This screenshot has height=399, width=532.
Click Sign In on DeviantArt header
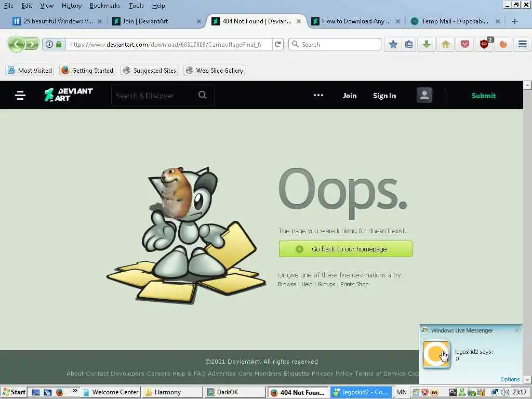(x=384, y=96)
